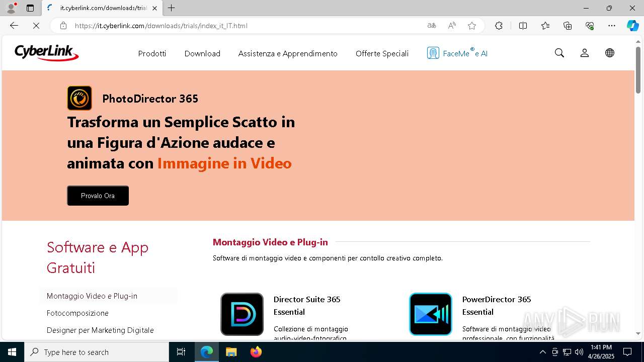This screenshot has width=644, height=362.
Task: Click the Windows taskbar search box
Action: tap(97, 352)
